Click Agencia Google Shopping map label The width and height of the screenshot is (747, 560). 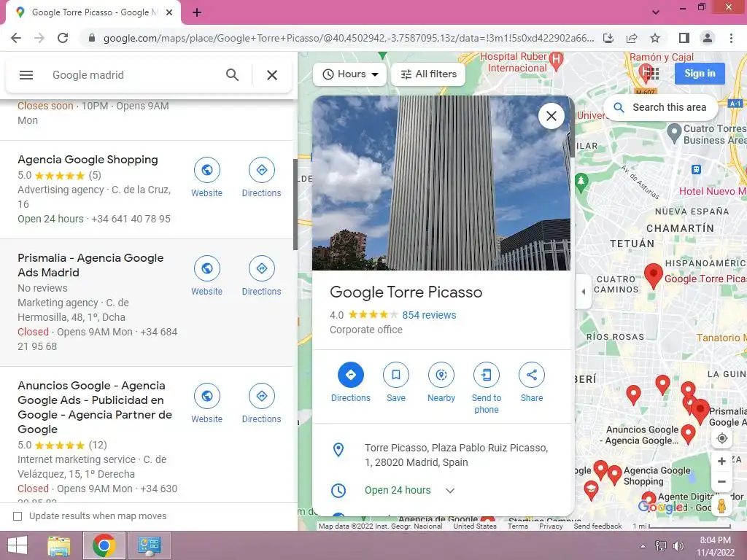(x=657, y=475)
